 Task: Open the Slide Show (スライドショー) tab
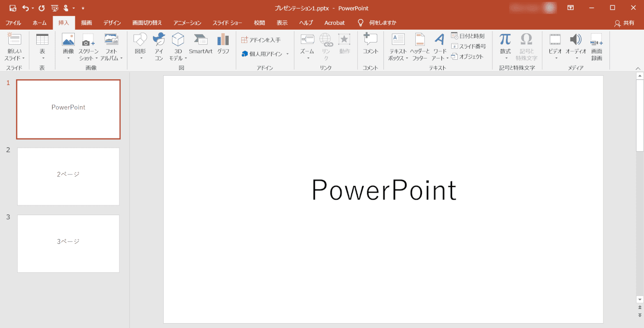click(x=227, y=23)
